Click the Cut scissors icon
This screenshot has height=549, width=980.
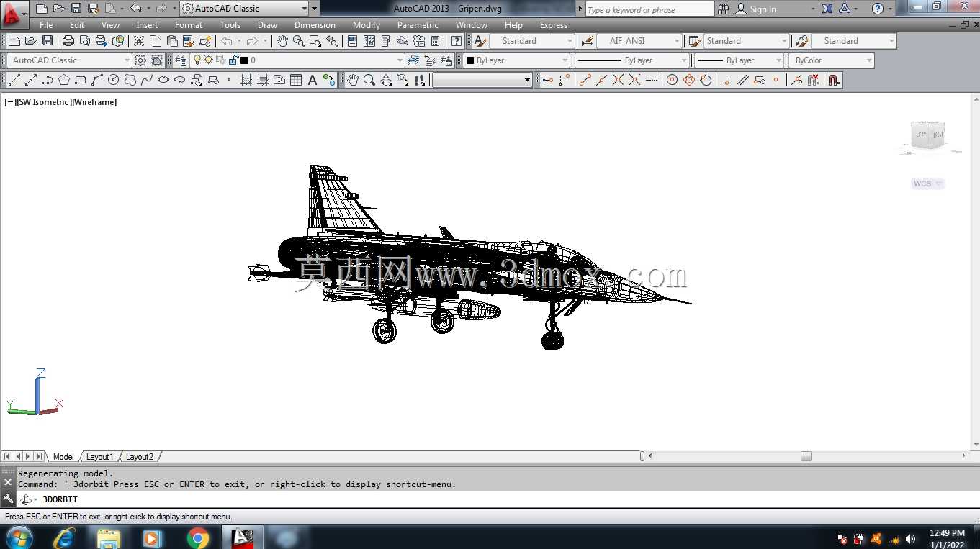coord(139,41)
